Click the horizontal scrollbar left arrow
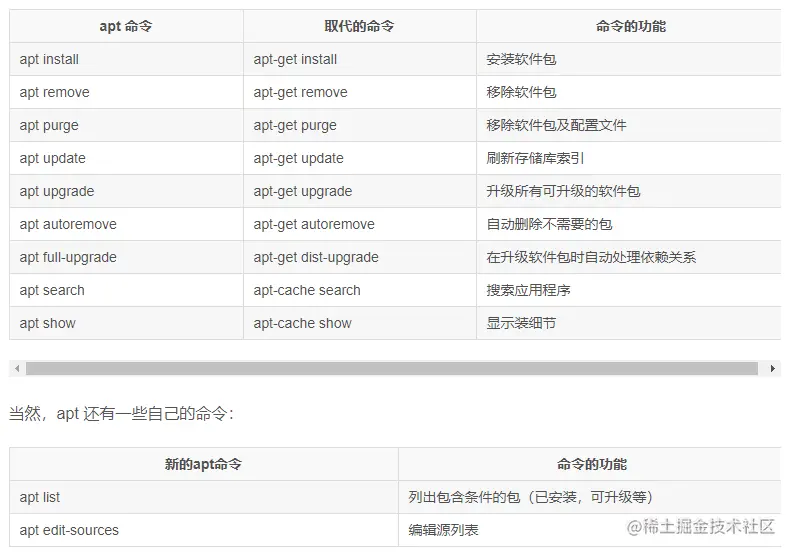 (18, 369)
